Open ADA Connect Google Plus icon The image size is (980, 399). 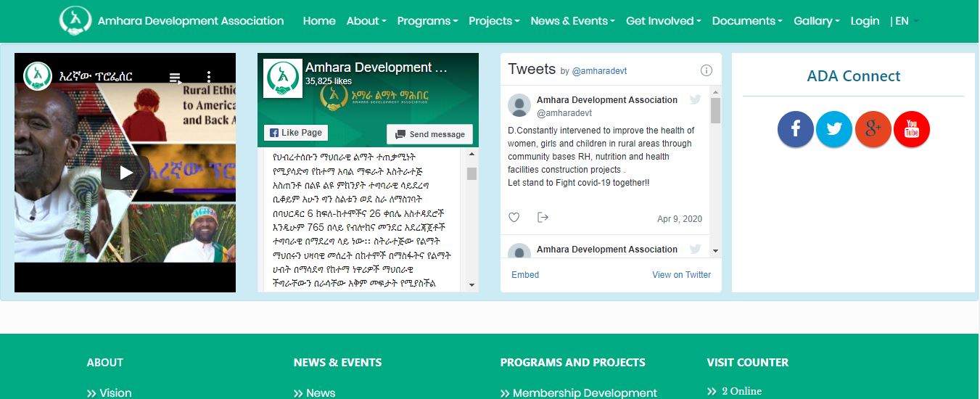pos(873,129)
